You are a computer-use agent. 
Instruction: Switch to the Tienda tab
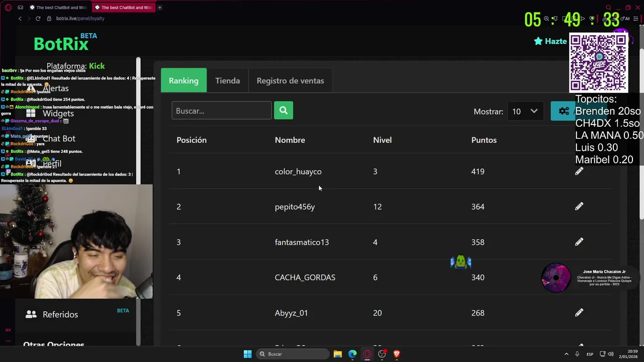[227, 80]
